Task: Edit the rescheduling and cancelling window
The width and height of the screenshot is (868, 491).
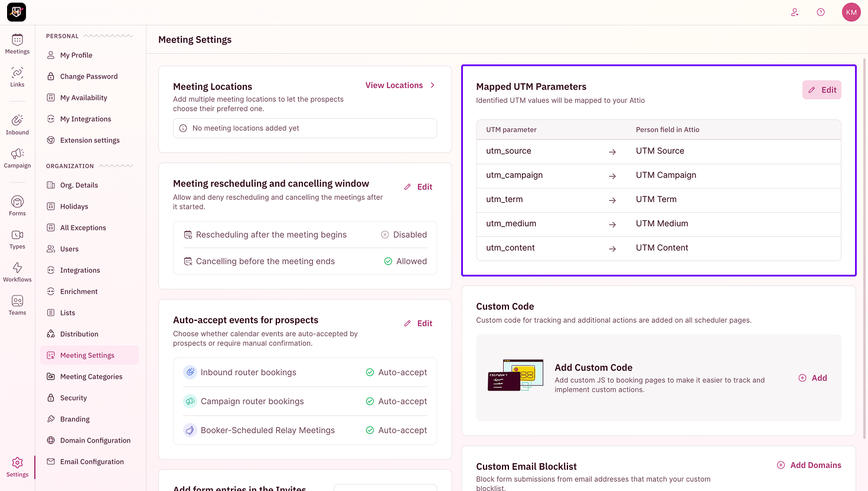Action: [x=419, y=187]
